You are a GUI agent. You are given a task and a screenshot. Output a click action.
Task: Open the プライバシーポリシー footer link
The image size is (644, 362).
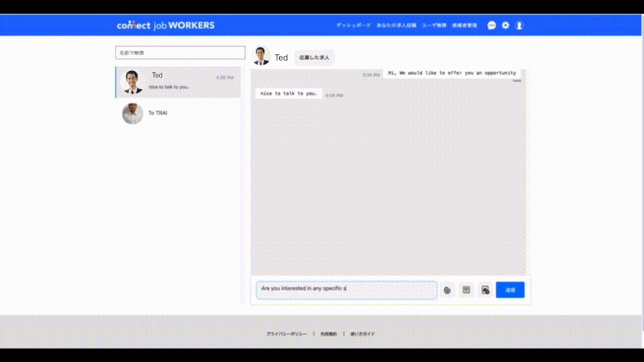tap(286, 334)
